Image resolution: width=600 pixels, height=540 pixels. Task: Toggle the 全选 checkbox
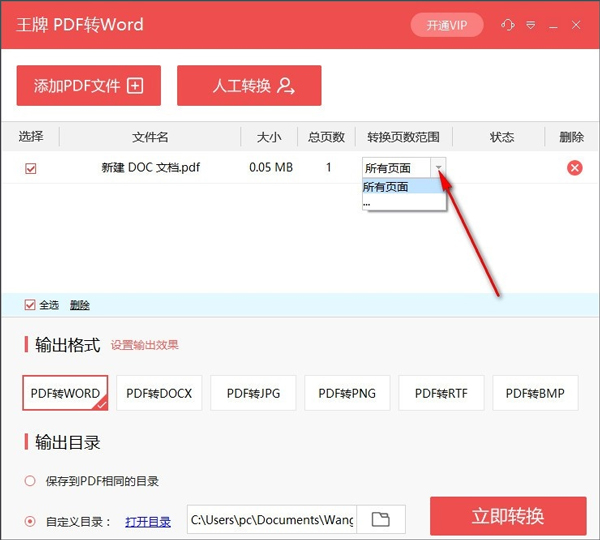click(30, 305)
